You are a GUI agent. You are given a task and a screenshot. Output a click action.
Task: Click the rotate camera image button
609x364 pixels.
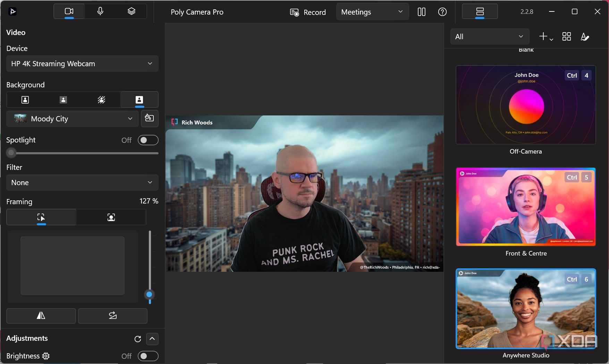112,315
